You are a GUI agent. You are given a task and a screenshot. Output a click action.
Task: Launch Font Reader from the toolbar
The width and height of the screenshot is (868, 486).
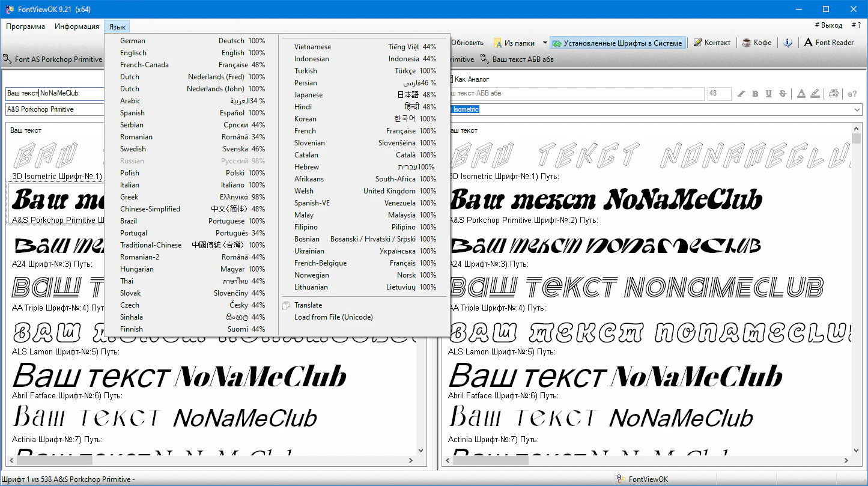[829, 43]
